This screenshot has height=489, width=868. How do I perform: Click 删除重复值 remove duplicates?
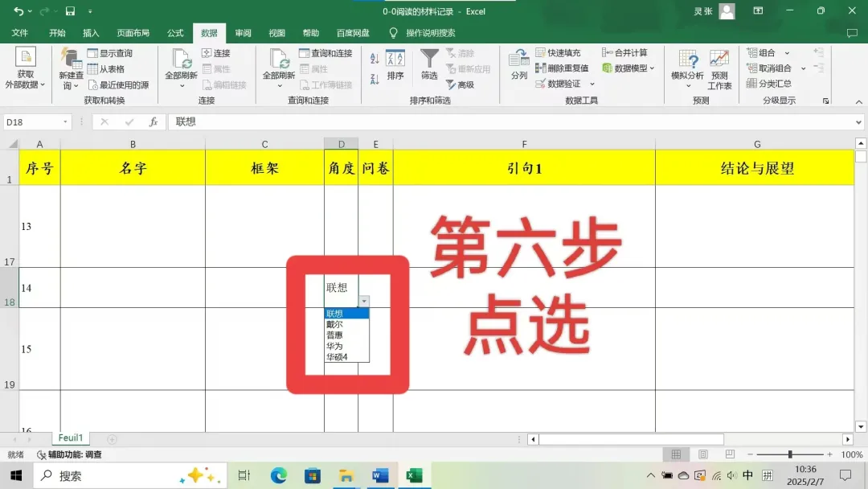pos(562,68)
